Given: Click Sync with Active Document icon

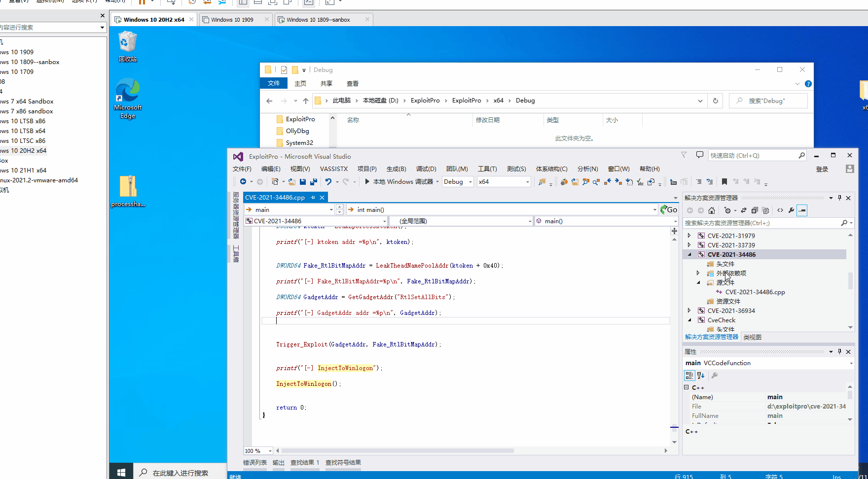Looking at the screenshot, I should coord(744,210).
